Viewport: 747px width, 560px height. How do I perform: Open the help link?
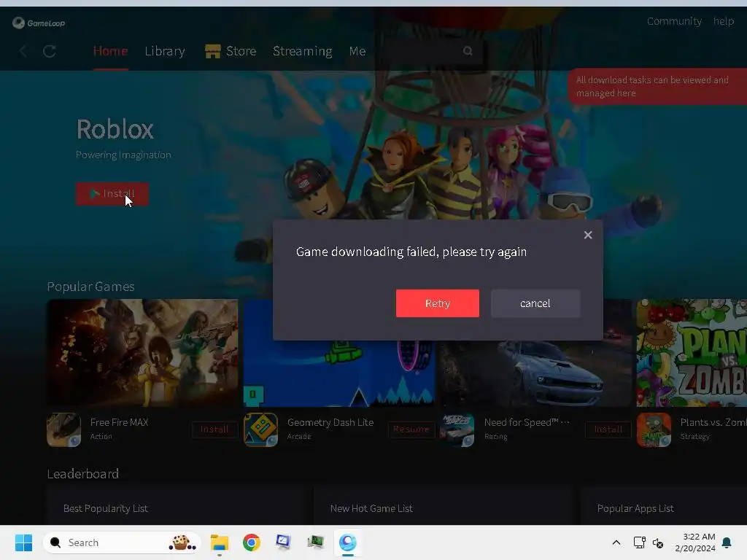point(723,21)
